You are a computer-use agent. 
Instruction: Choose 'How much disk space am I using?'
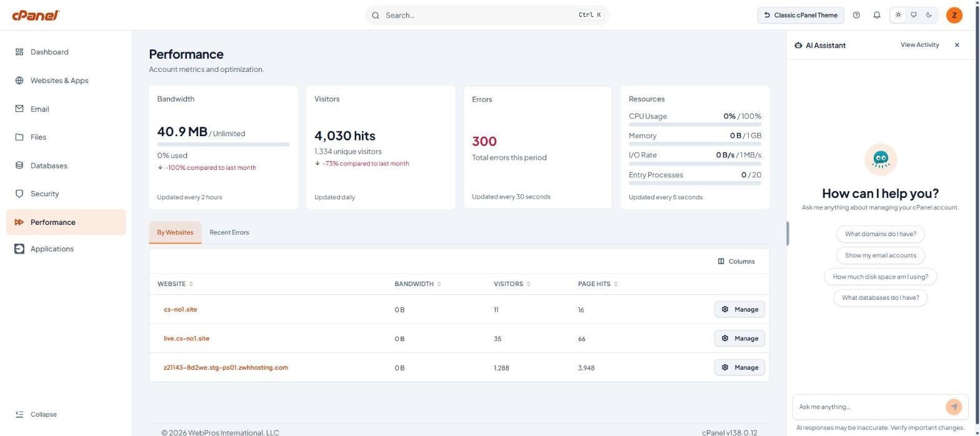tap(880, 277)
